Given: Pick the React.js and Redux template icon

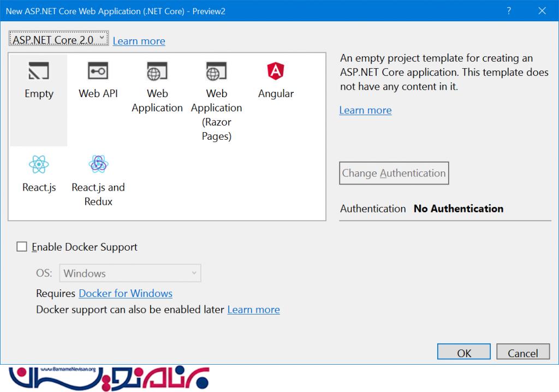Looking at the screenshot, I should tap(98, 164).
